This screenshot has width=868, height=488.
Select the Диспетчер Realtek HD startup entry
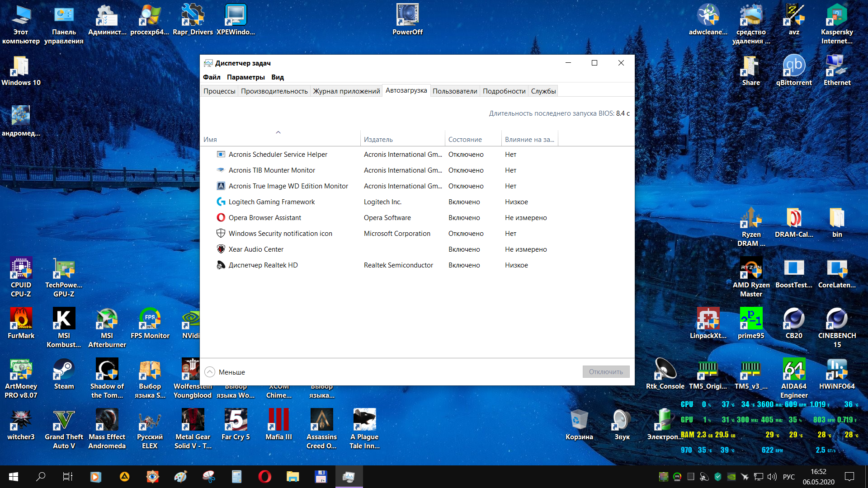pos(263,265)
